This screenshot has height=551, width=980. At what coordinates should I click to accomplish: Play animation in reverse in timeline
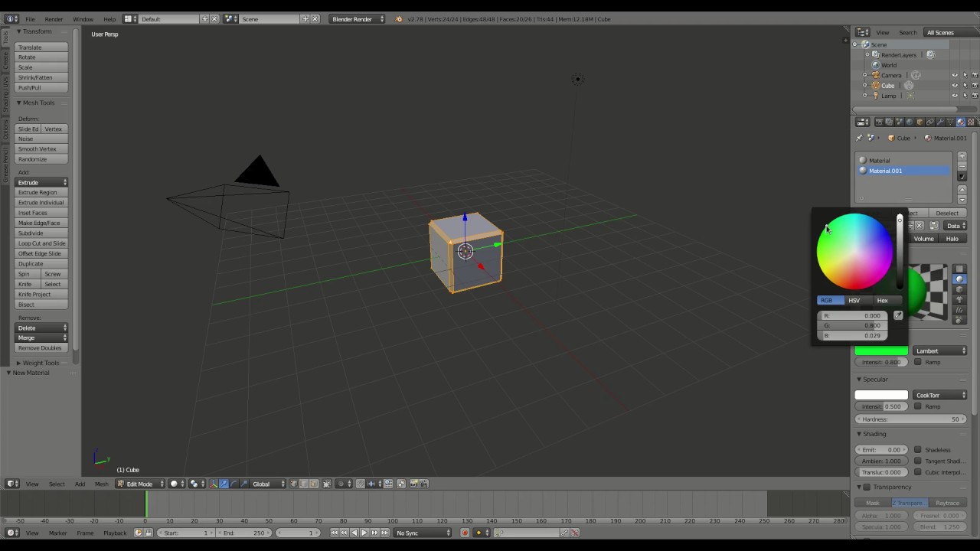[354, 533]
